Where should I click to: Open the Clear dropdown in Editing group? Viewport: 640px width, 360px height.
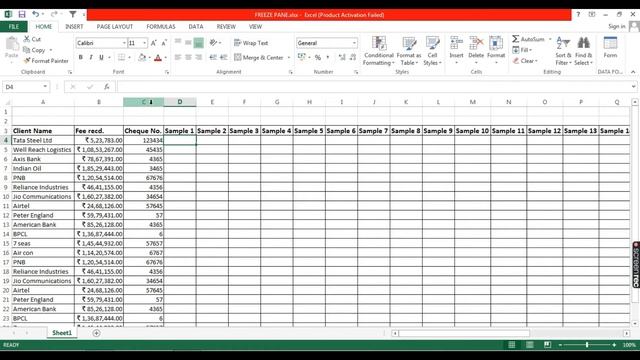pos(525,61)
